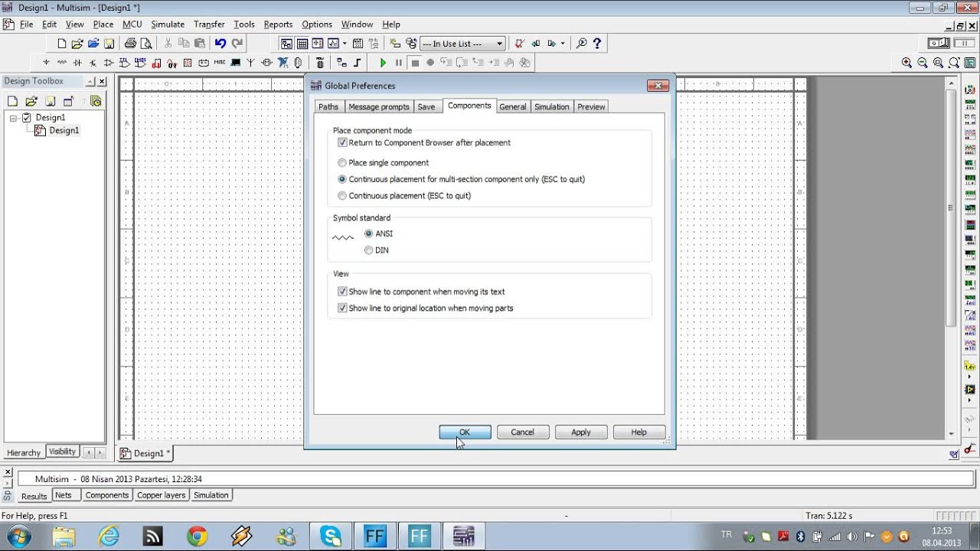Switch to the Simulation preferences tab
Image resolution: width=980 pixels, height=551 pixels.
click(552, 107)
